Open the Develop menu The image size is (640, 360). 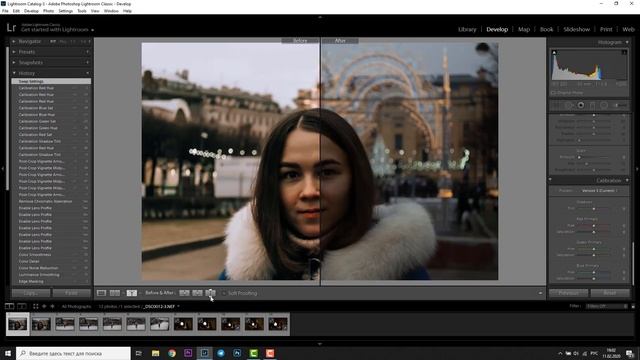coord(31,11)
